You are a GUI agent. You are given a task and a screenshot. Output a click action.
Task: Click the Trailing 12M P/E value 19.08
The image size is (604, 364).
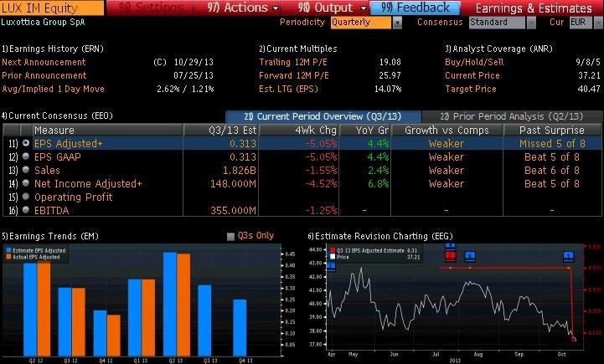click(x=390, y=62)
